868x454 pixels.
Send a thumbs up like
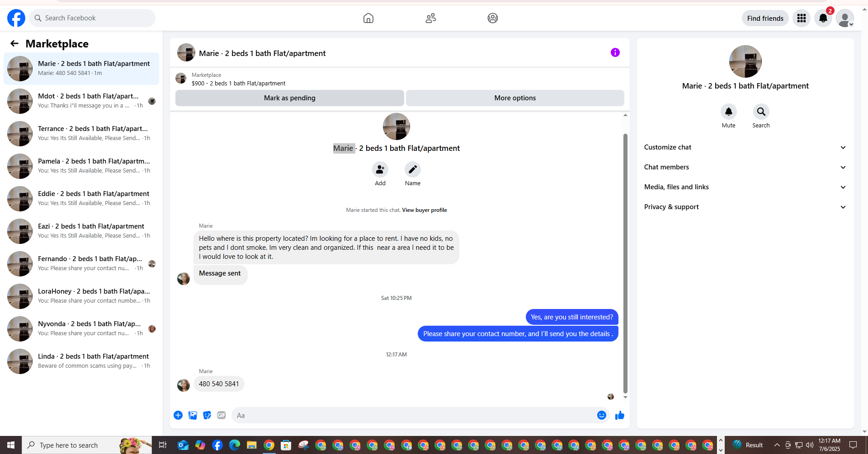point(620,415)
